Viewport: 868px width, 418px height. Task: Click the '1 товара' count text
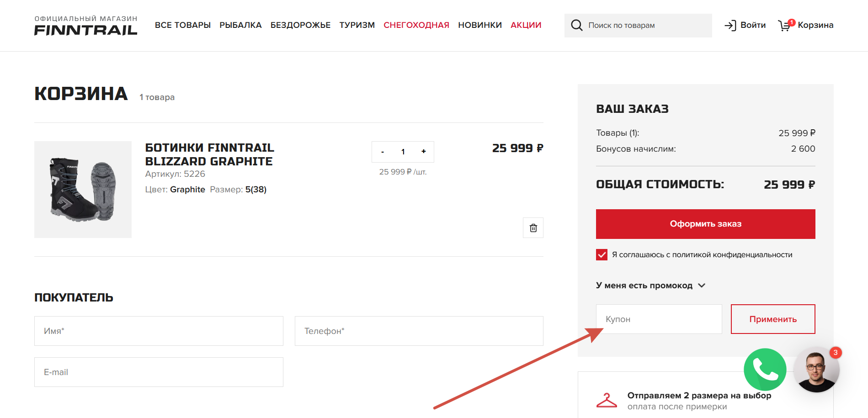(157, 97)
